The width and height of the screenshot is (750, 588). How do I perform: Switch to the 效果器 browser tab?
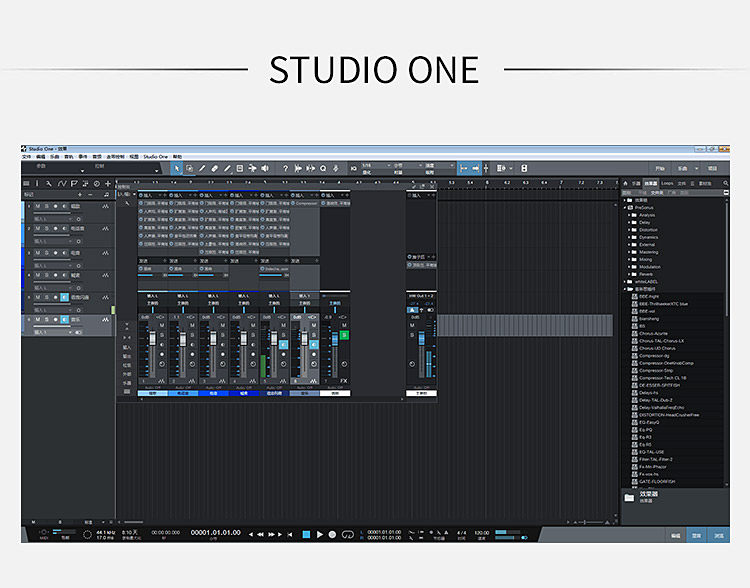[x=651, y=183]
